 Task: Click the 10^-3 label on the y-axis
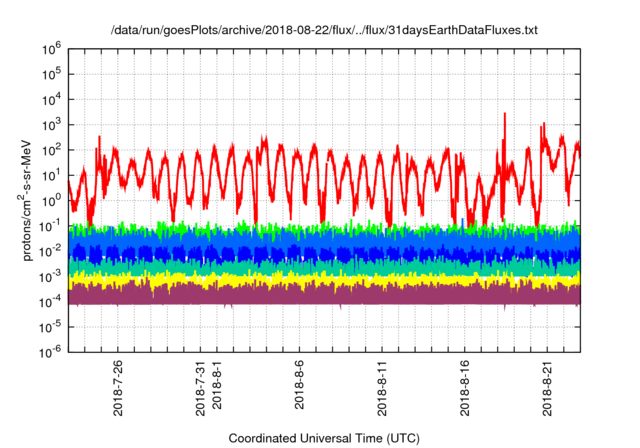53,275
